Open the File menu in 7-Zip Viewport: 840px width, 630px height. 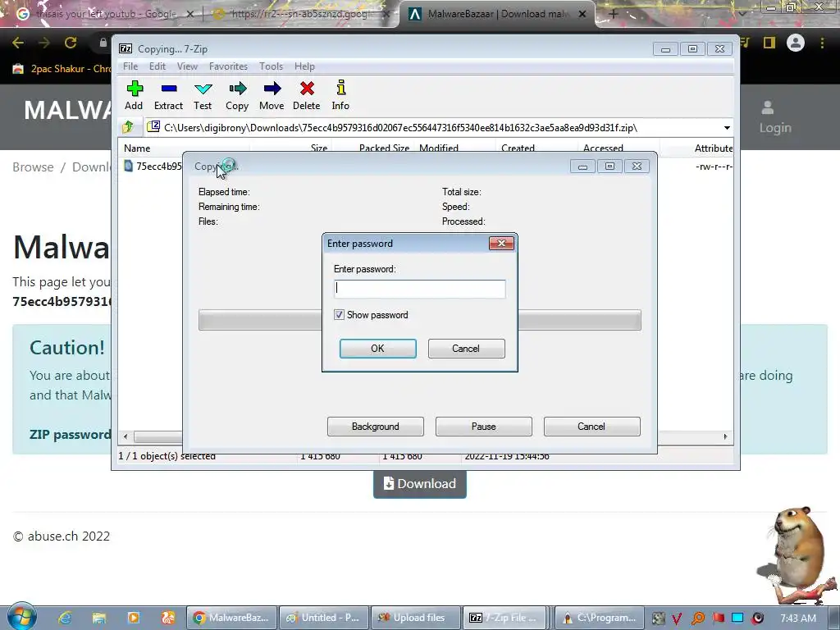[x=130, y=66]
